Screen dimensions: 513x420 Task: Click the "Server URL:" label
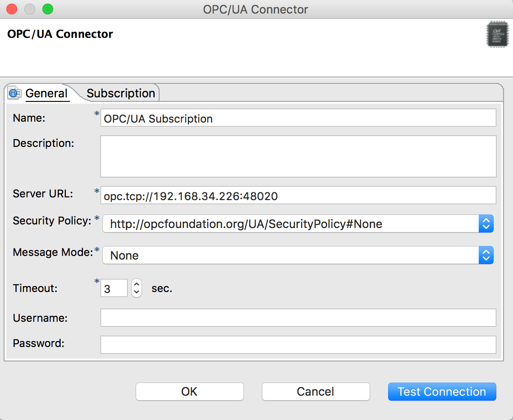(43, 194)
